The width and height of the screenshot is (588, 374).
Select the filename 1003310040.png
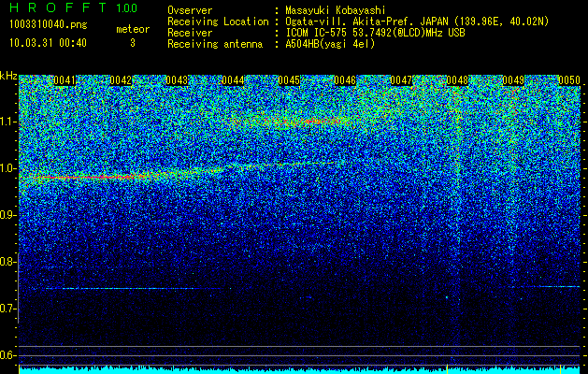click(x=49, y=24)
